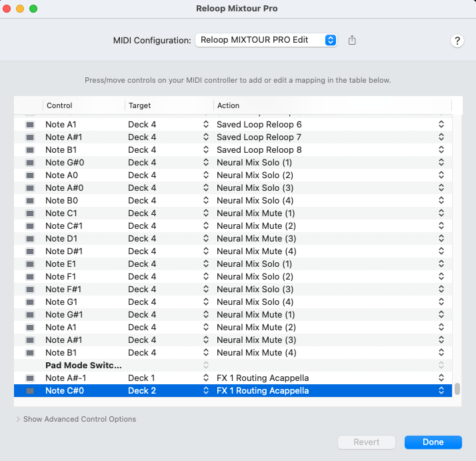The image size is (476, 461).
Task: Click the indicator icon in Saved Loop Reloop 7 row
Action: pos(30,137)
